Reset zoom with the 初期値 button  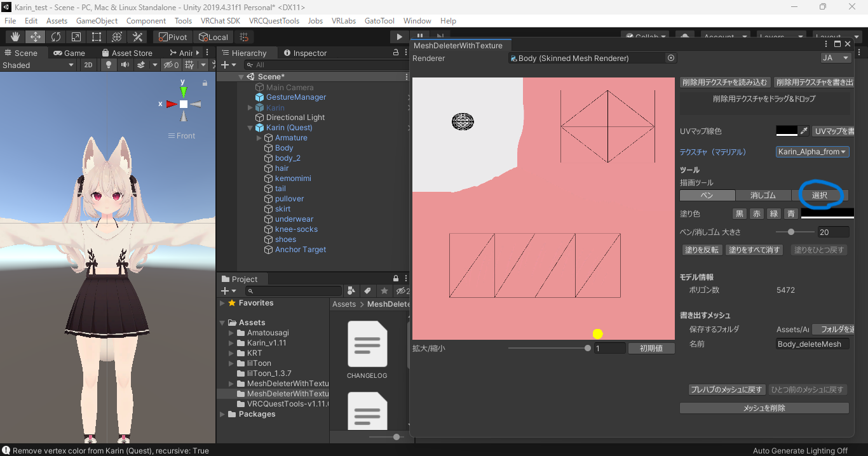click(x=651, y=348)
